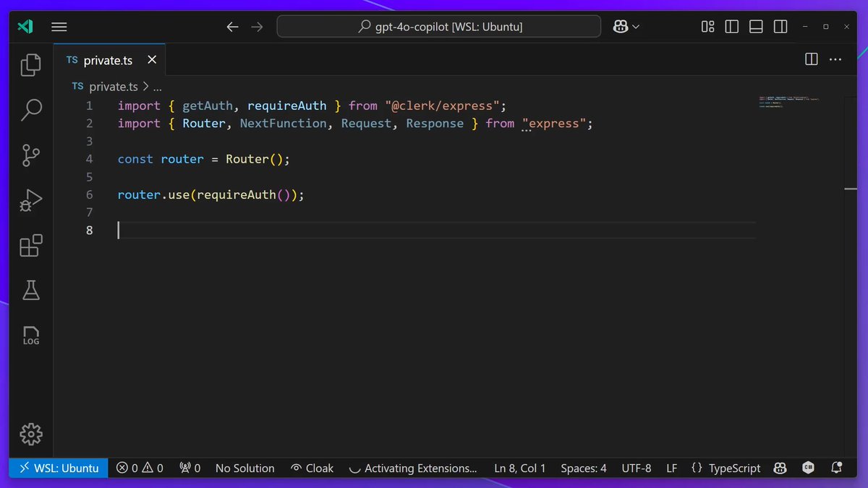The height and width of the screenshot is (488, 868).
Task: Click the Activating Extensions status item
Action: pos(413,468)
